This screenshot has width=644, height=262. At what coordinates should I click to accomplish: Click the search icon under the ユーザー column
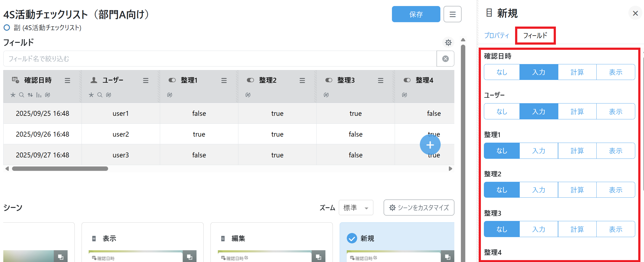coord(100,95)
